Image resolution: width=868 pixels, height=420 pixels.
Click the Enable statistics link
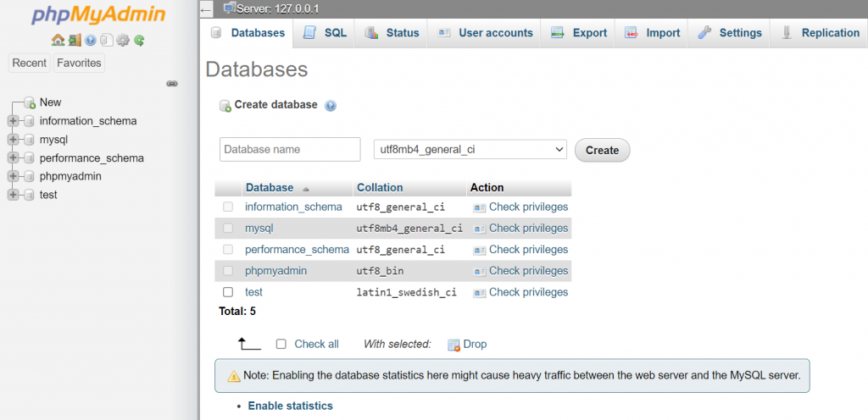click(x=290, y=406)
